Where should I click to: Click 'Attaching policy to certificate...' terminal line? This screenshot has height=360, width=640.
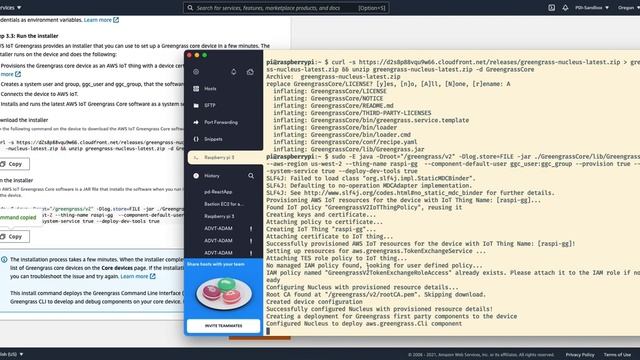(324, 222)
